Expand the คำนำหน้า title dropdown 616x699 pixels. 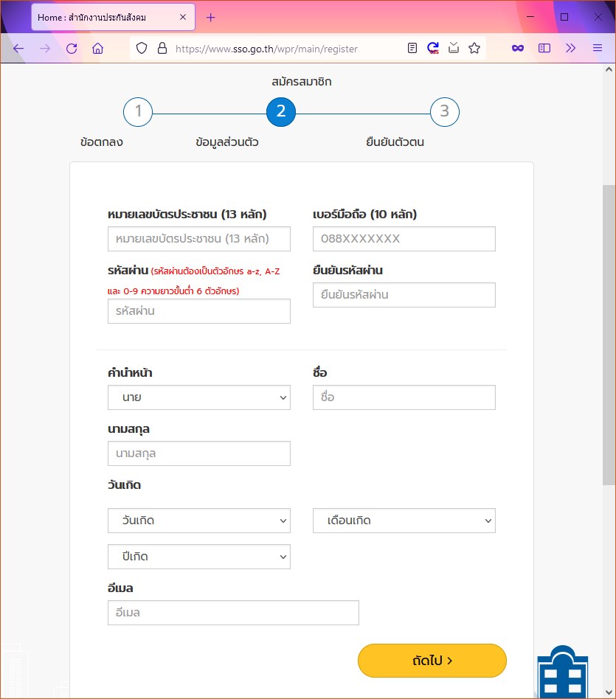click(199, 397)
